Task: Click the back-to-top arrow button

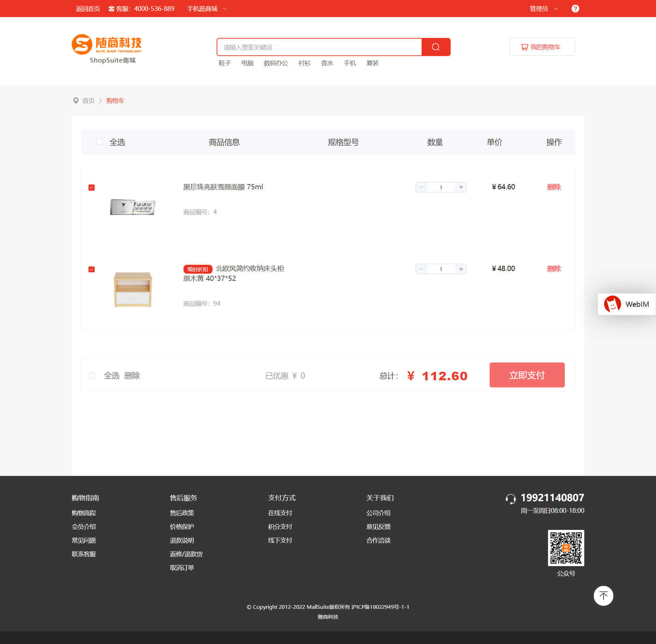Action: 603,596
